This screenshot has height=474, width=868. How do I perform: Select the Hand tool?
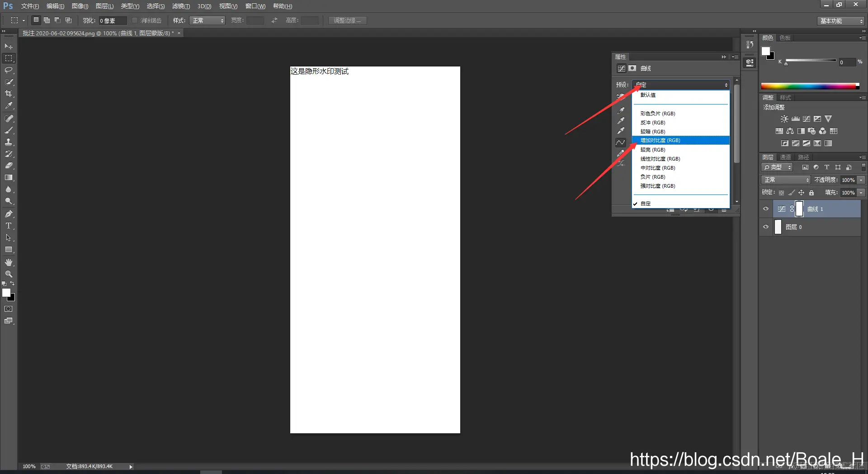click(x=9, y=262)
